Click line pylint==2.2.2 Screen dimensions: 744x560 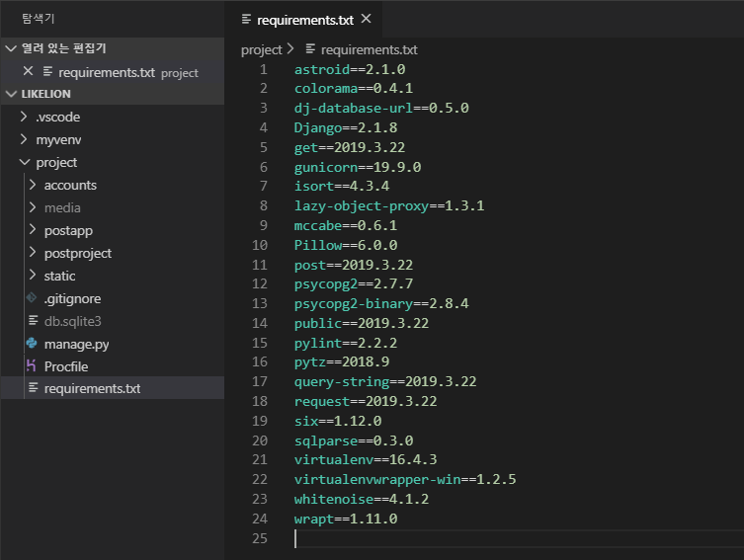point(346,343)
